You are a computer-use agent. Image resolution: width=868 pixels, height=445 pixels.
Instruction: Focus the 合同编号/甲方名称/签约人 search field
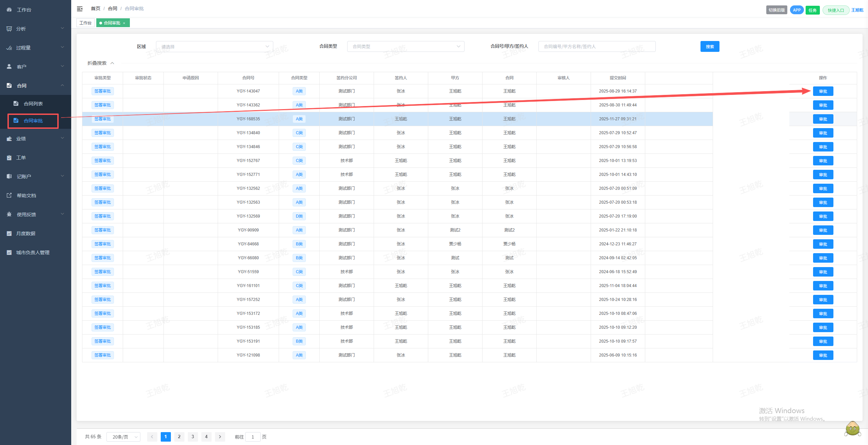pos(597,46)
